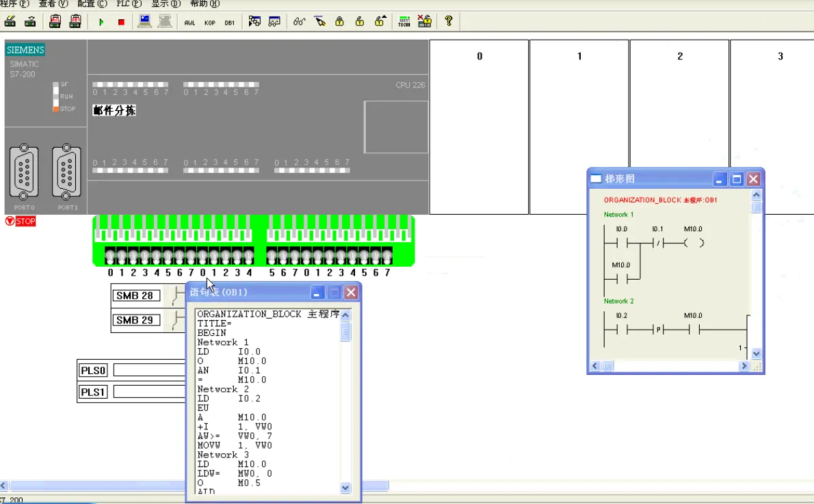The height and width of the screenshot is (504, 814).
Task: Toggle switch 7 in the left switch bank
Action: click(x=191, y=256)
